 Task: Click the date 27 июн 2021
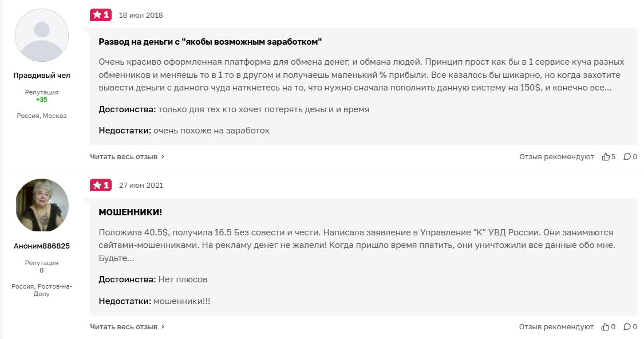point(141,186)
